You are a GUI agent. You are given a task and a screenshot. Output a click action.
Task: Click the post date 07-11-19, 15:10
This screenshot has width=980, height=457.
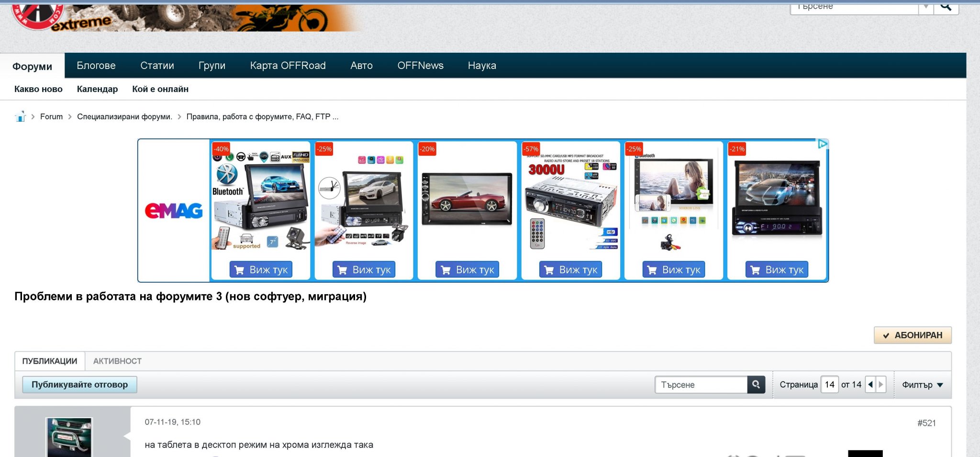[173, 422]
